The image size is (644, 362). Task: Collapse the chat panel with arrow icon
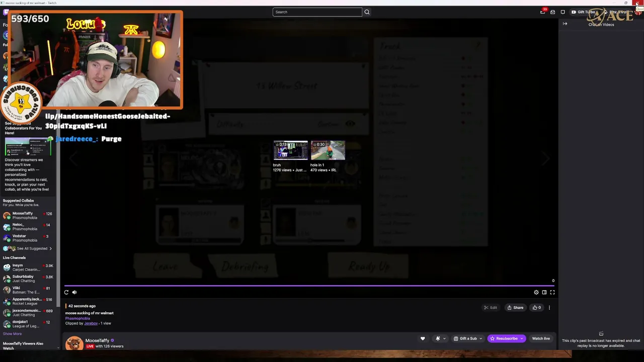565,24
